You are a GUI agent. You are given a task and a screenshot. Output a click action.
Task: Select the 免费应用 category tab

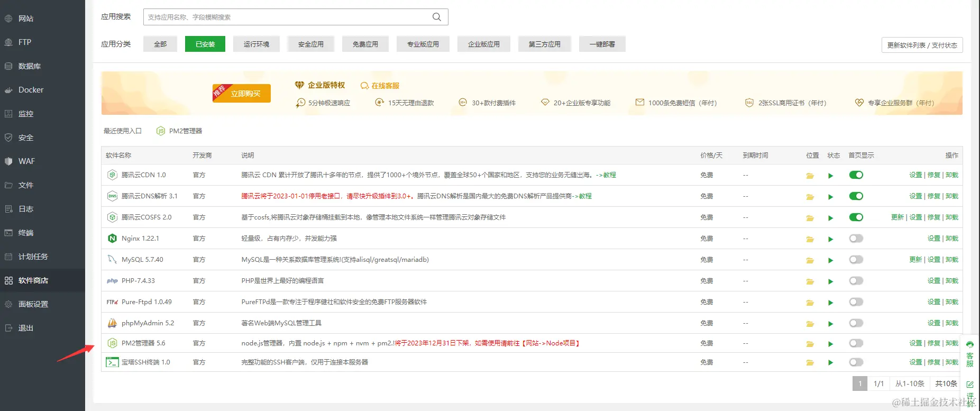coord(365,44)
